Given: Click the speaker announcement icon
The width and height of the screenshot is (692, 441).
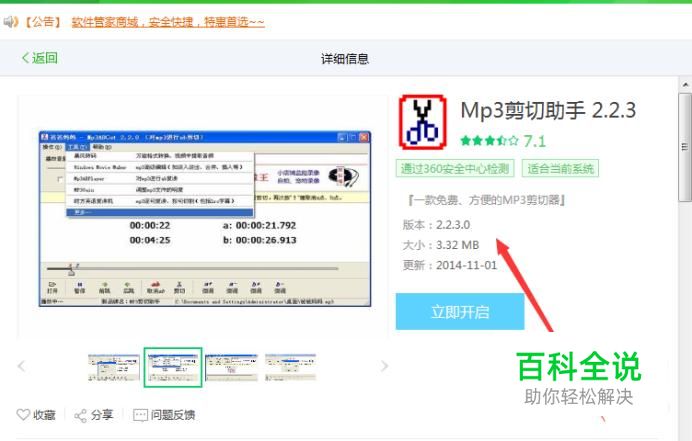Looking at the screenshot, I should [11, 22].
